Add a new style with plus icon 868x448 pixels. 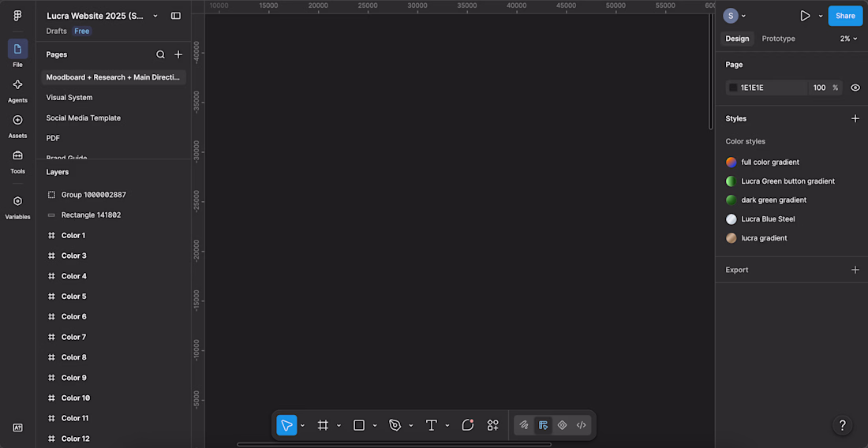pos(855,118)
